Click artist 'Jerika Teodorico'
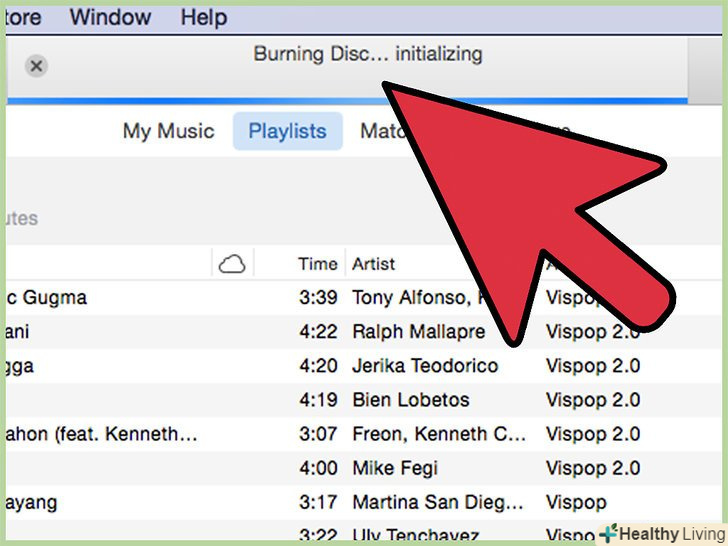This screenshot has width=728, height=546. tap(425, 366)
